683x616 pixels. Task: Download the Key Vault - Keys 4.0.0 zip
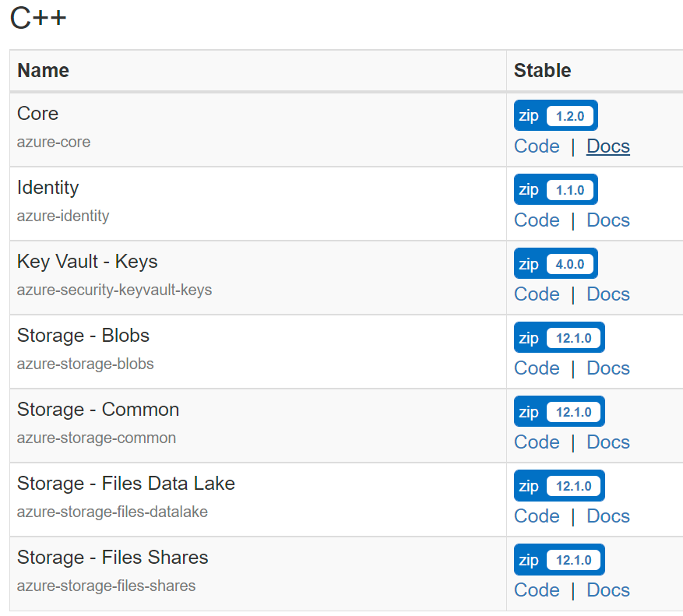(555, 263)
